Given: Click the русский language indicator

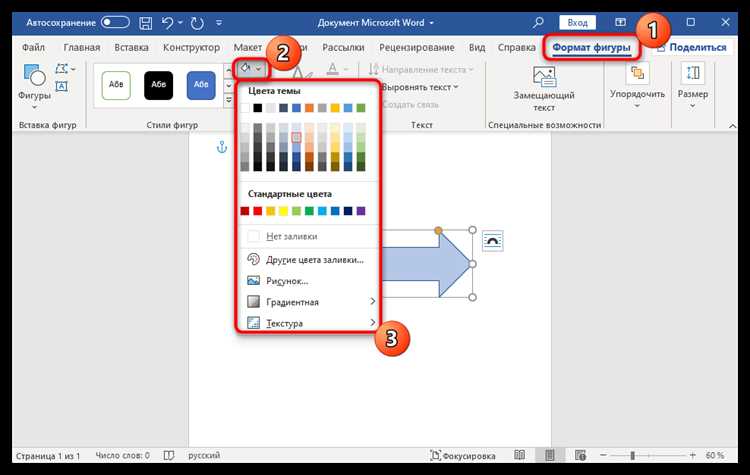Looking at the screenshot, I should coord(204,455).
